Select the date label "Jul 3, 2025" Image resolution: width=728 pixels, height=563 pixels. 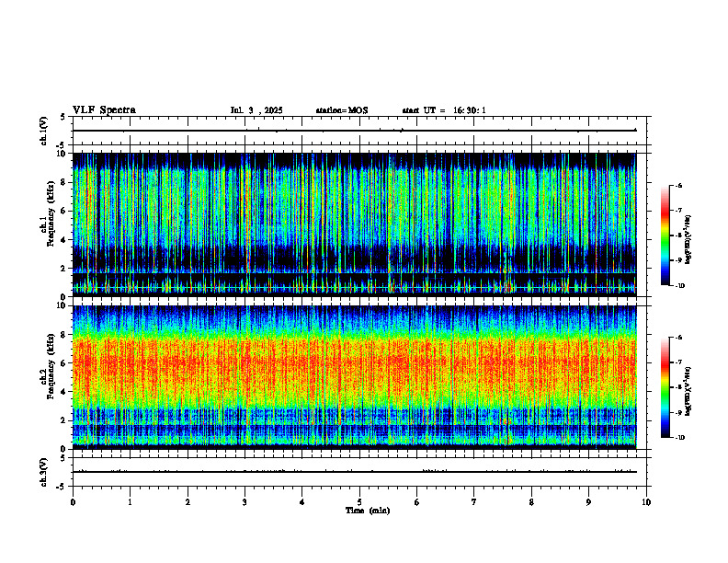[x=256, y=110]
